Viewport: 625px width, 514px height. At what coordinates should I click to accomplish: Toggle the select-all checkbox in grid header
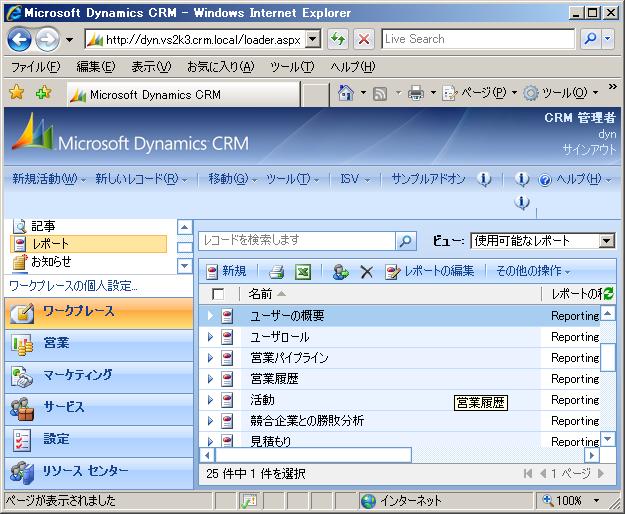coord(218,294)
